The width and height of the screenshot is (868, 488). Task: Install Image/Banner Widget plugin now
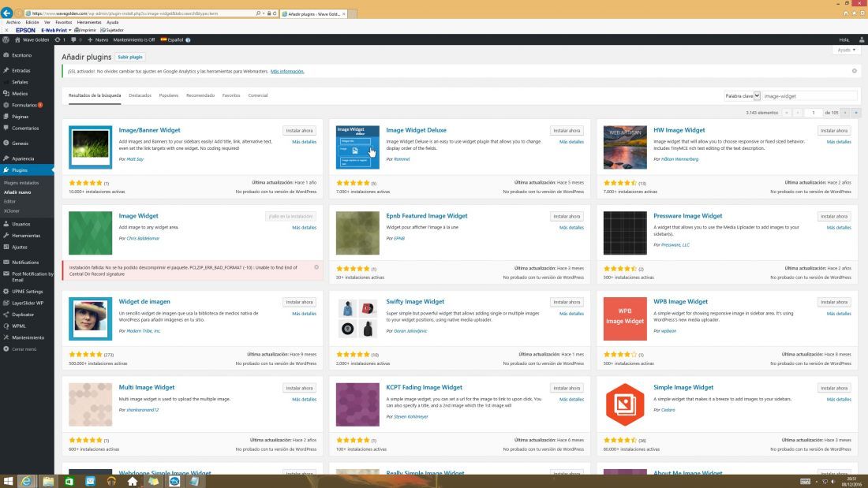click(x=300, y=131)
